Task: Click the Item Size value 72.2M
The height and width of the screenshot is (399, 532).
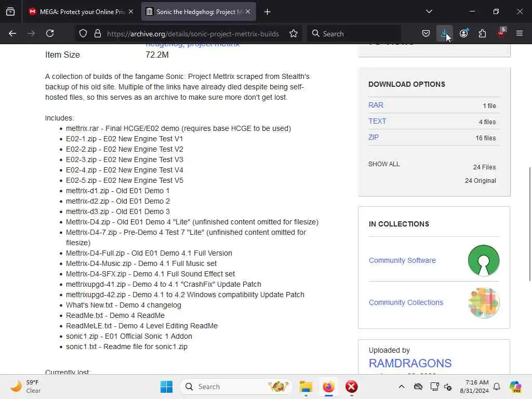Action: [157, 55]
